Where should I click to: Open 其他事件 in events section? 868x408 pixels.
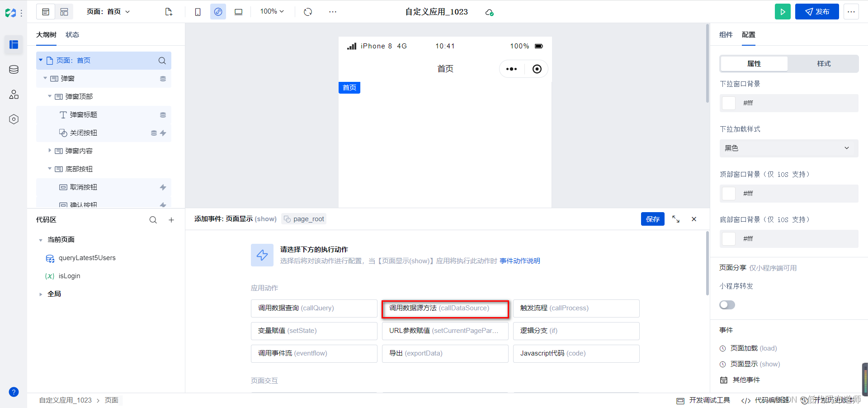point(740,380)
